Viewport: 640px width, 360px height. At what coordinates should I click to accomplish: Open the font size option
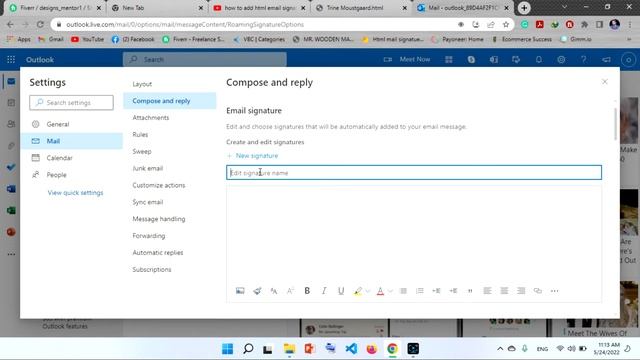(x=273, y=291)
